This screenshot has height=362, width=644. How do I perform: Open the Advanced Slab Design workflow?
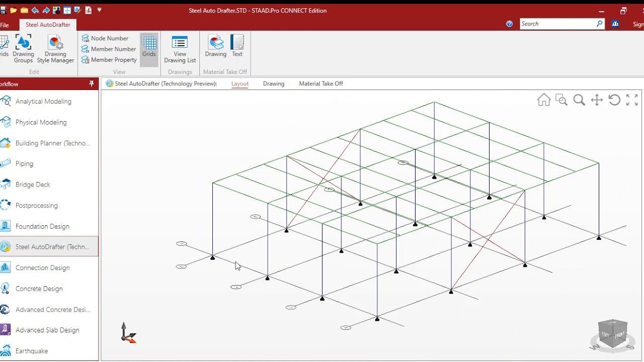pos(49,330)
